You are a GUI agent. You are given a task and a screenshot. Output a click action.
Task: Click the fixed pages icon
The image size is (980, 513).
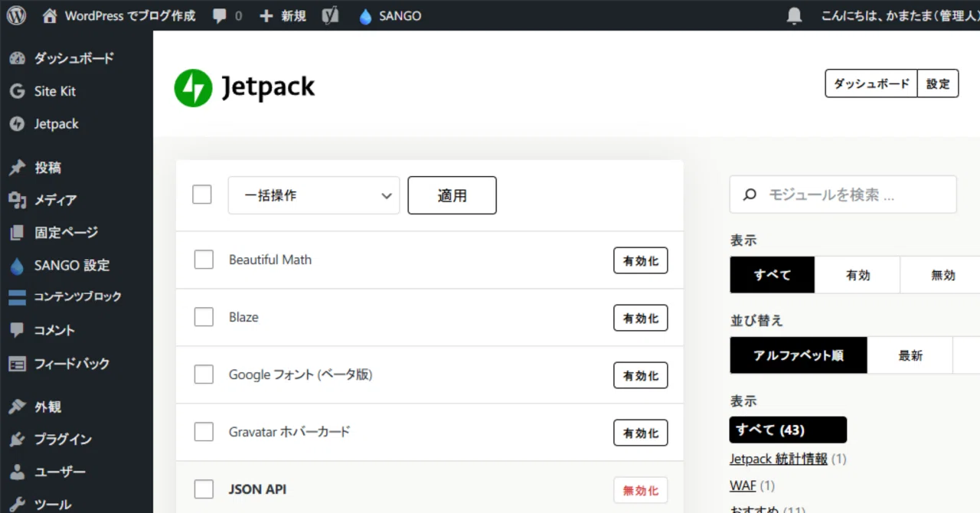click(17, 233)
